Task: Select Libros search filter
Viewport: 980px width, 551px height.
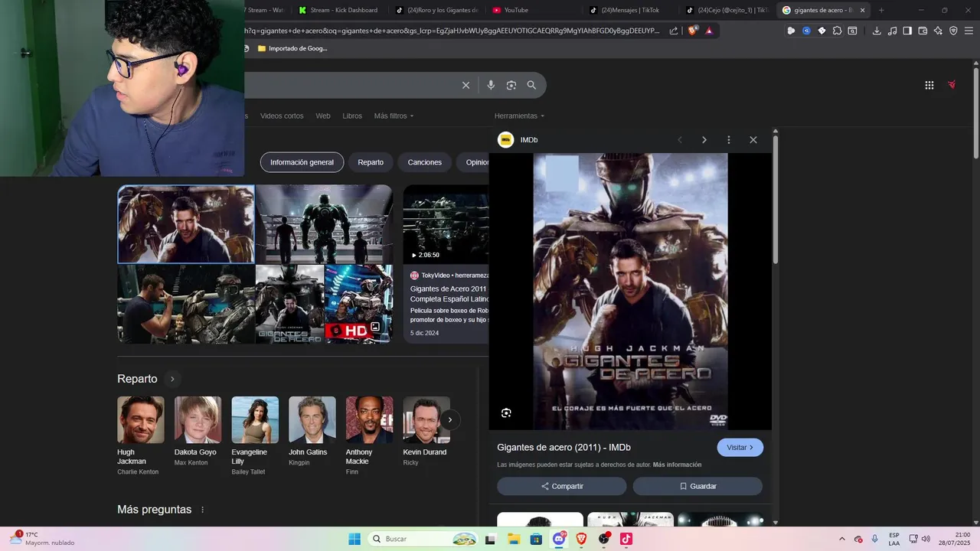Action: (x=352, y=116)
